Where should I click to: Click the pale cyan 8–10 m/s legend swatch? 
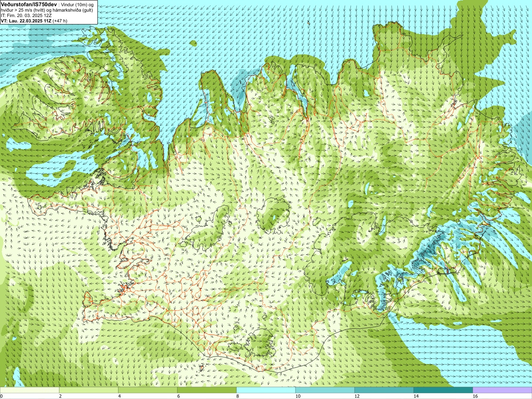click(x=266, y=390)
